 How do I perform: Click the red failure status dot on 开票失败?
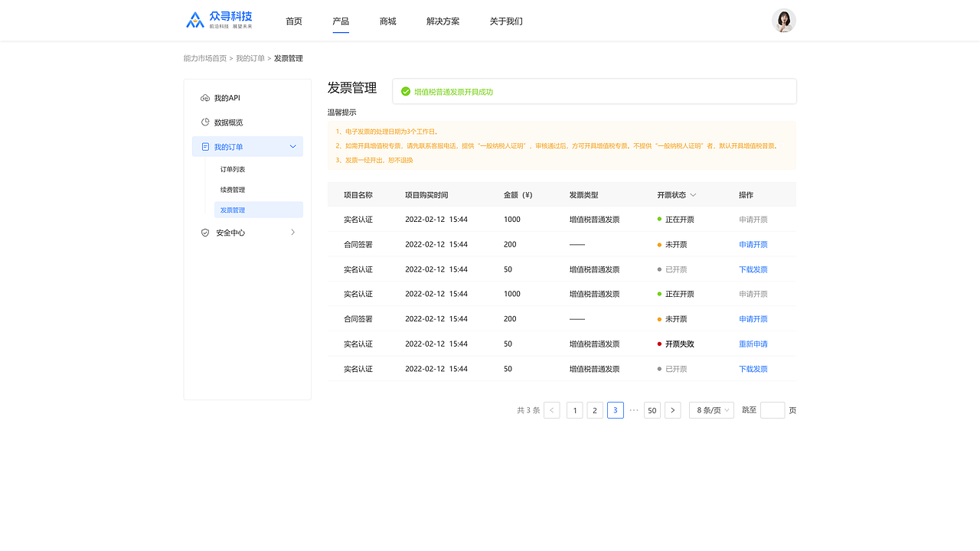click(659, 344)
